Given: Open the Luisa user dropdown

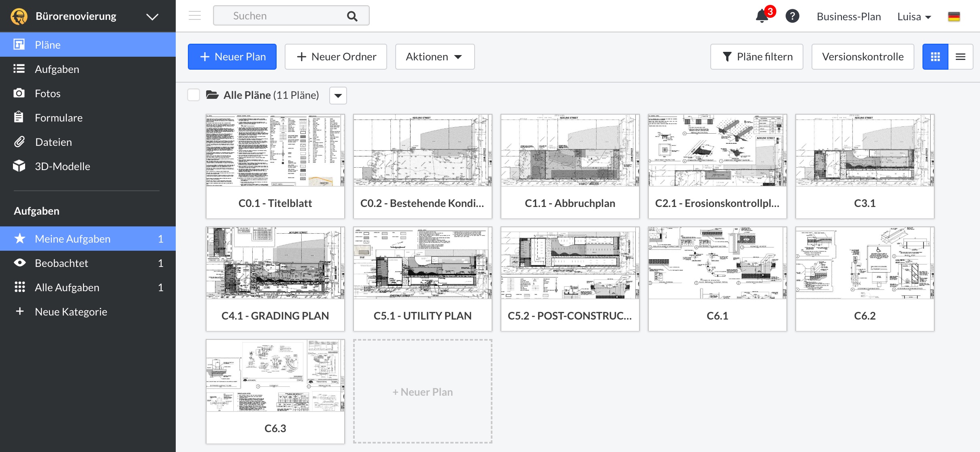Looking at the screenshot, I should click(914, 17).
